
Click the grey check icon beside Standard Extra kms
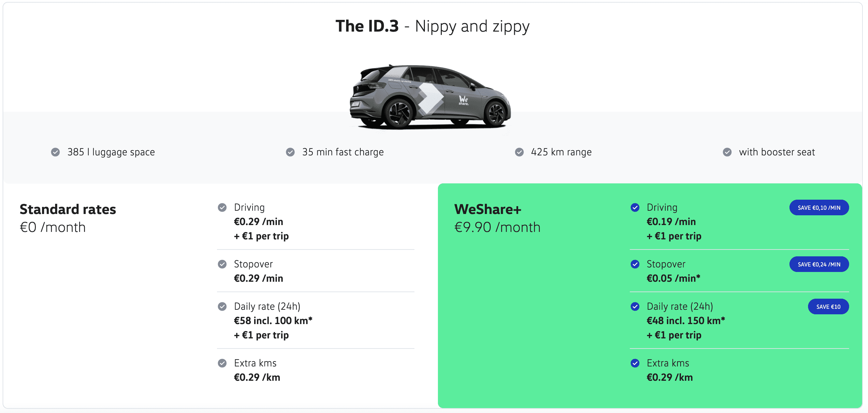coord(222,363)
